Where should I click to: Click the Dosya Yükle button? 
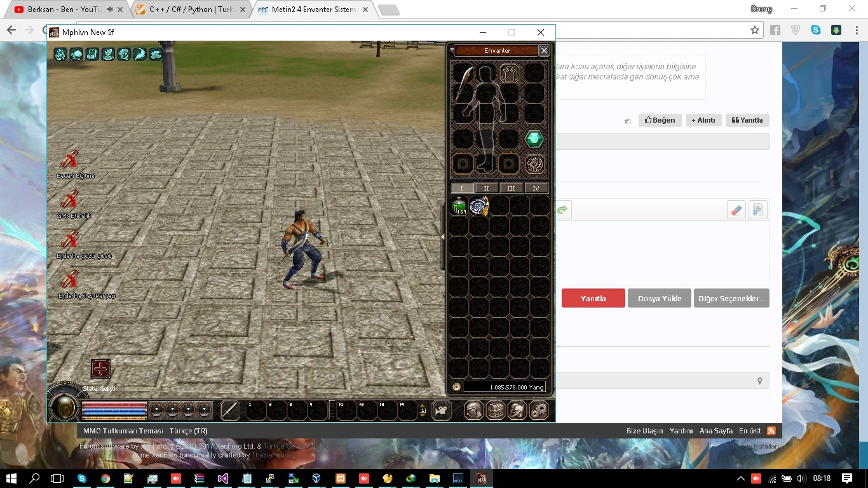[660, 298]
